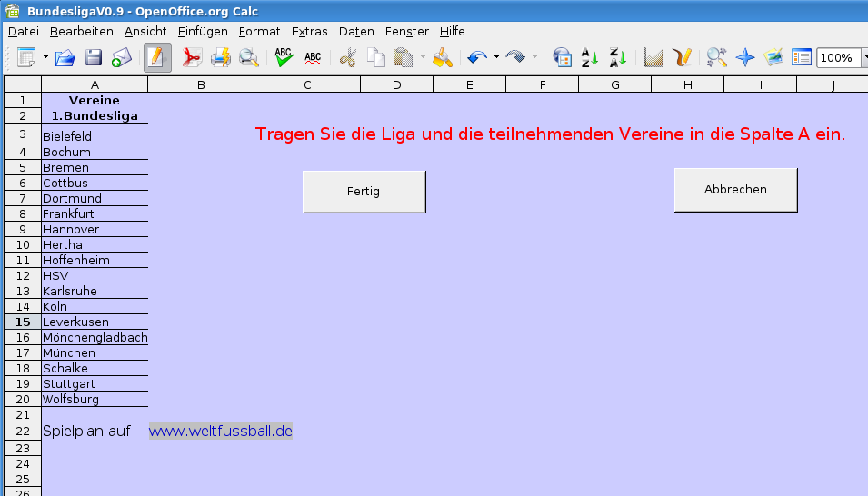Open the New document dropdown arrow
The image size is (868, 496).
[x=45, y=58]
